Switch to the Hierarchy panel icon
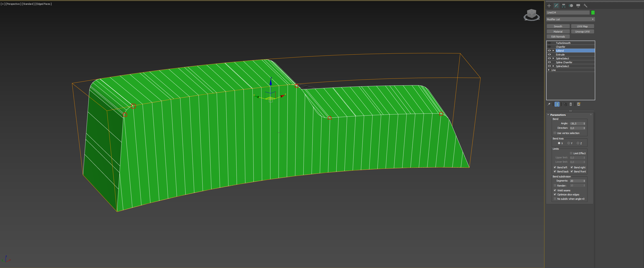644x268 pixels. coord(563,5)
